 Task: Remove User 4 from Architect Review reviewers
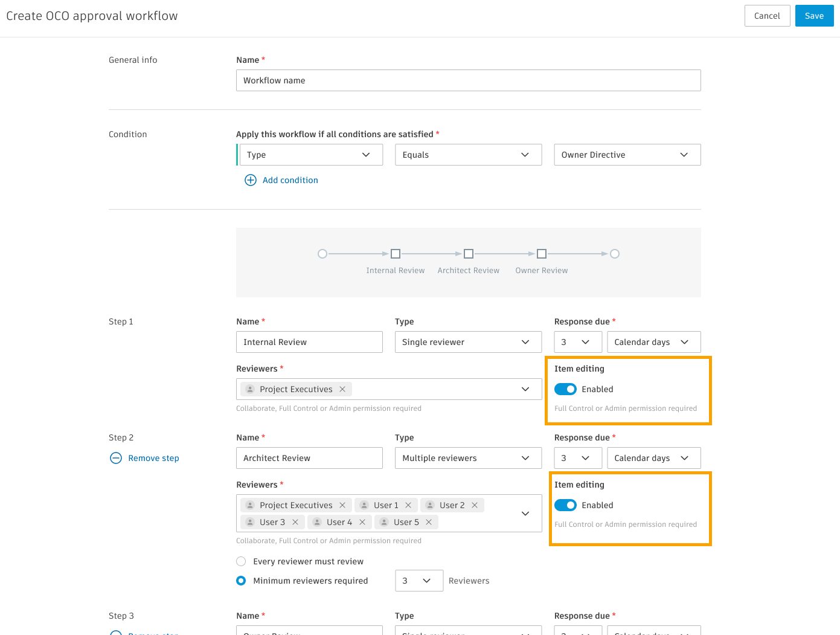(x=362, y=522)
